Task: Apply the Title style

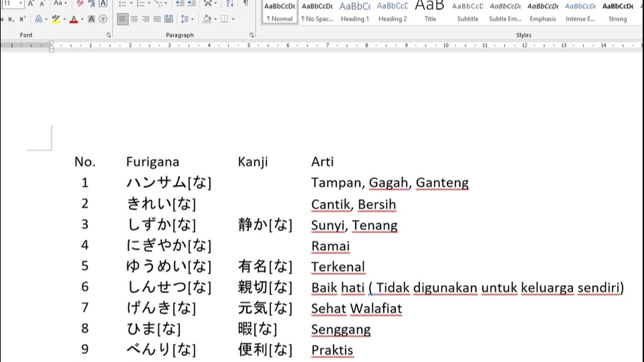Action: point(430,11)
